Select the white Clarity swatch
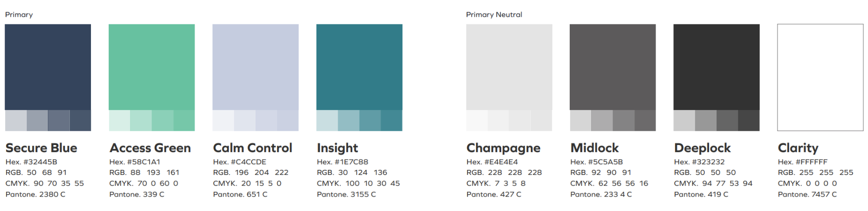868x211 pixels. click(820, 77)
